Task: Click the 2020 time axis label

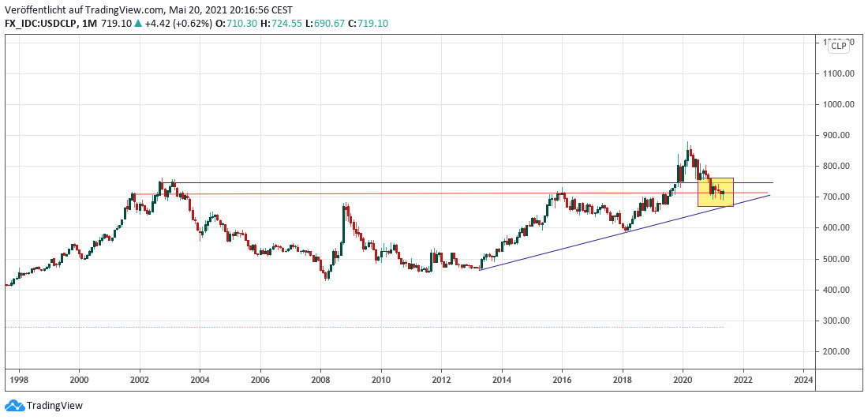Action: coord(683,380)
